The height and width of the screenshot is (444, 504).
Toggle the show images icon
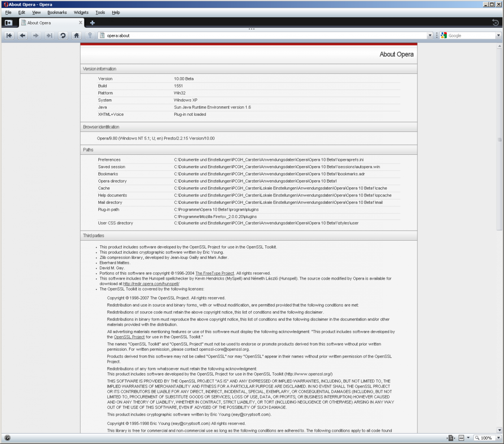pos(461,437)
